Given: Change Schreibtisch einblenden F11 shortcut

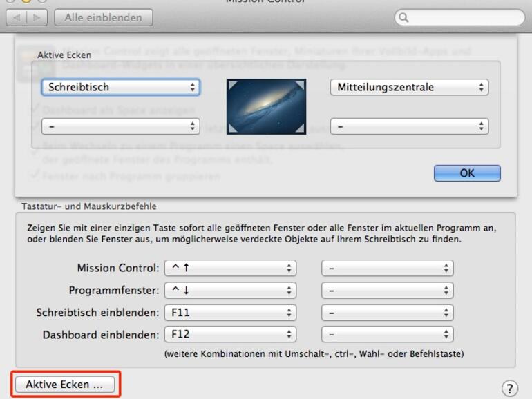Looking at the screenshot, I should (230, 313).
